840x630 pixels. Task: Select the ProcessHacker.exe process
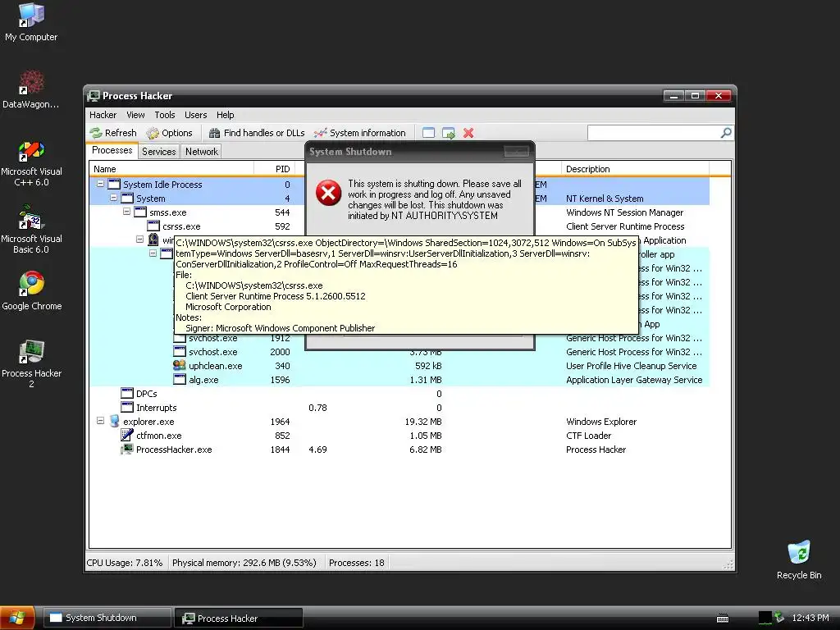click(x=399, y=449)
